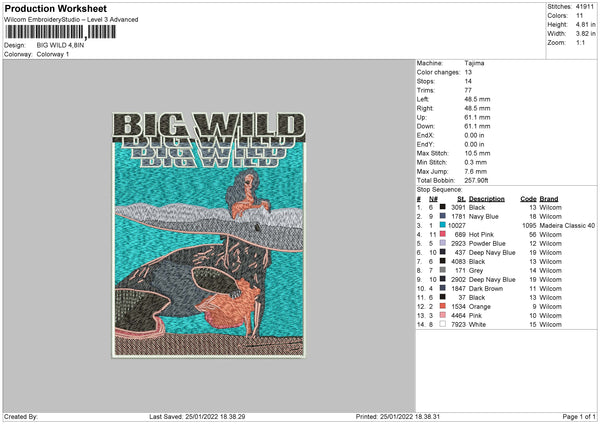Click the design name 'BIG WILD 4,8IN'
The height and width of the screenshot is (424, 600).
[x=60, y=45]
